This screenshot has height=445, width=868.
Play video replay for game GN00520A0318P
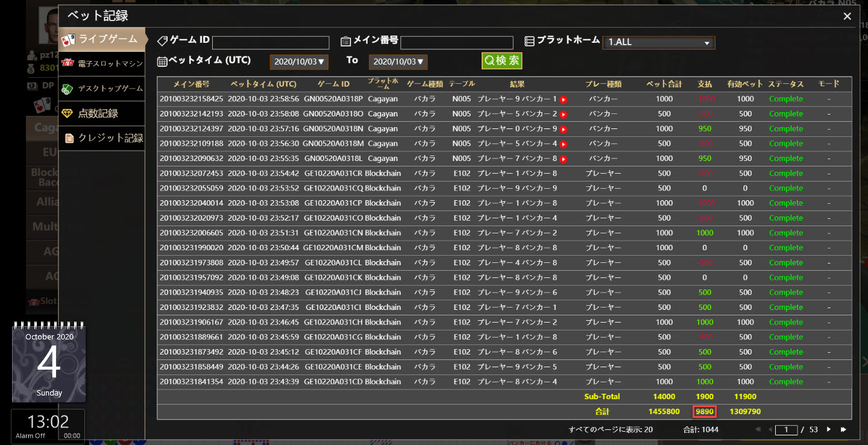563,99
